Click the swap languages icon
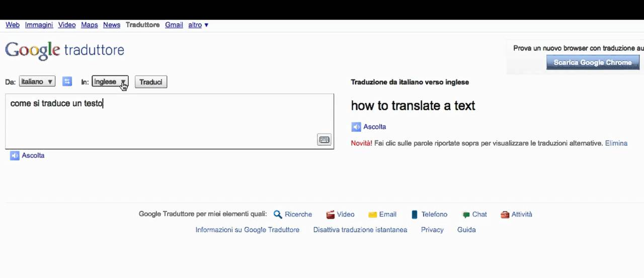This screenshot has width=644, height=278. coord(67,82)
